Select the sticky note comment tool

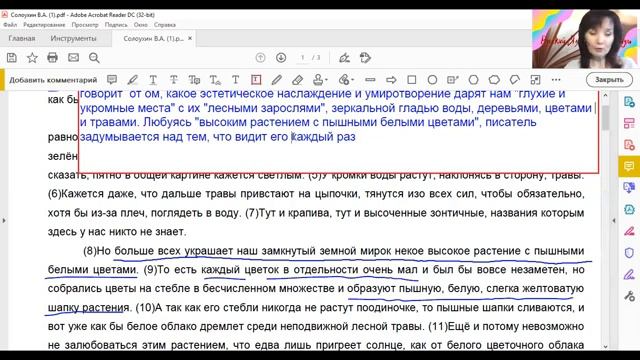112,80
